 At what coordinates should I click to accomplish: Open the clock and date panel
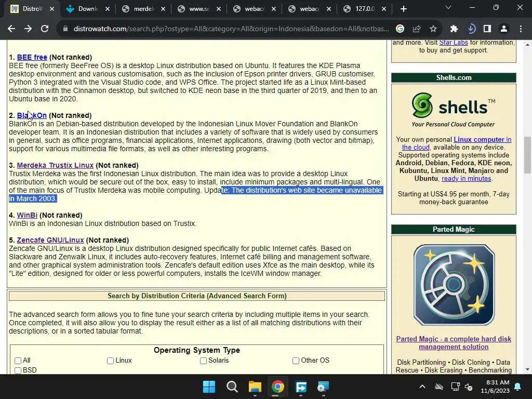coord(495,387)
